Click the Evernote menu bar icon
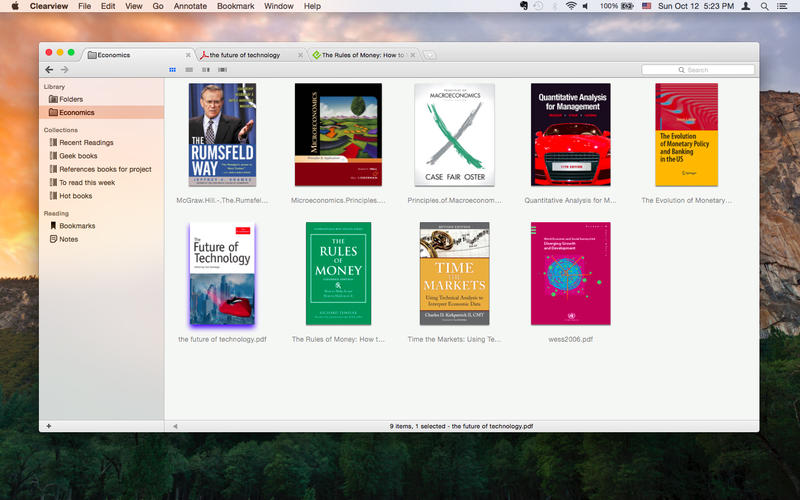 (x=524, y=6)
